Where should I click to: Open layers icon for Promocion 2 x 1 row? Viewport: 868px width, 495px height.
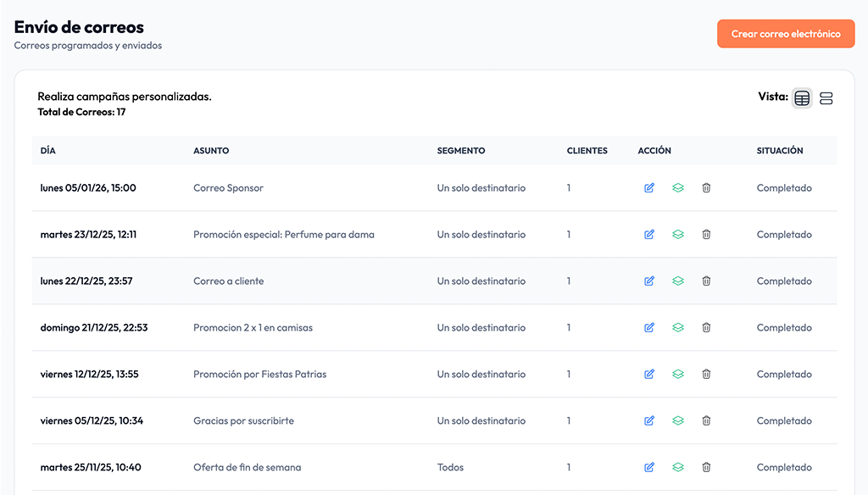coord(678,328)
